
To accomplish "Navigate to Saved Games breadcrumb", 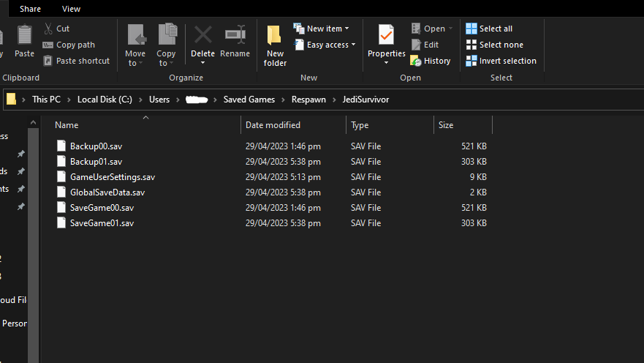I will [249, 100].
